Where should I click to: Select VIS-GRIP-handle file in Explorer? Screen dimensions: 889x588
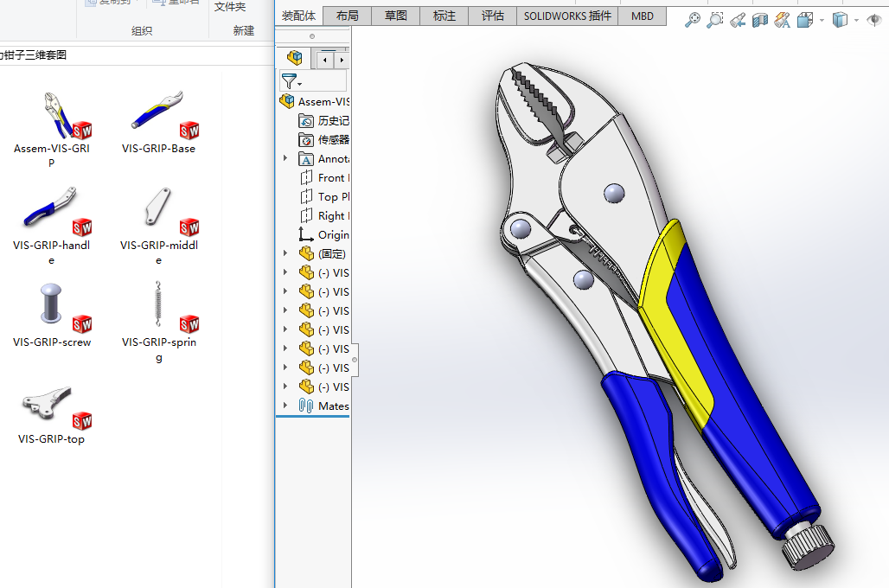(52, 227)
